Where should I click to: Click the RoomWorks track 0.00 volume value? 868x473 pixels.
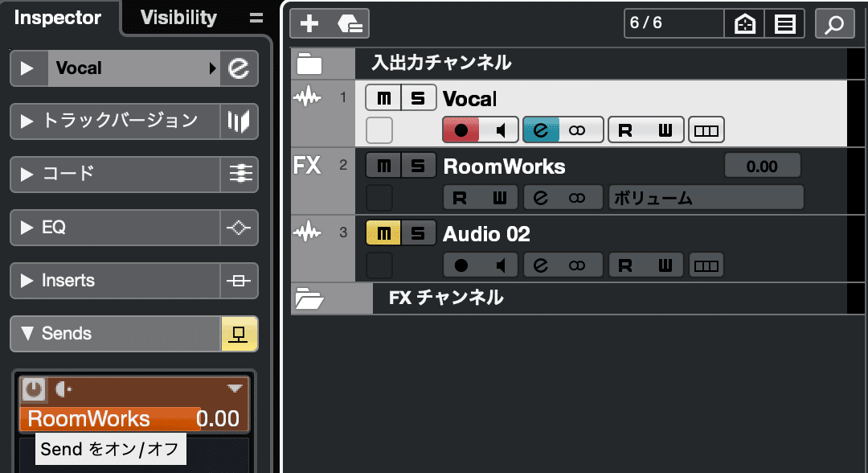coord(762,167)
